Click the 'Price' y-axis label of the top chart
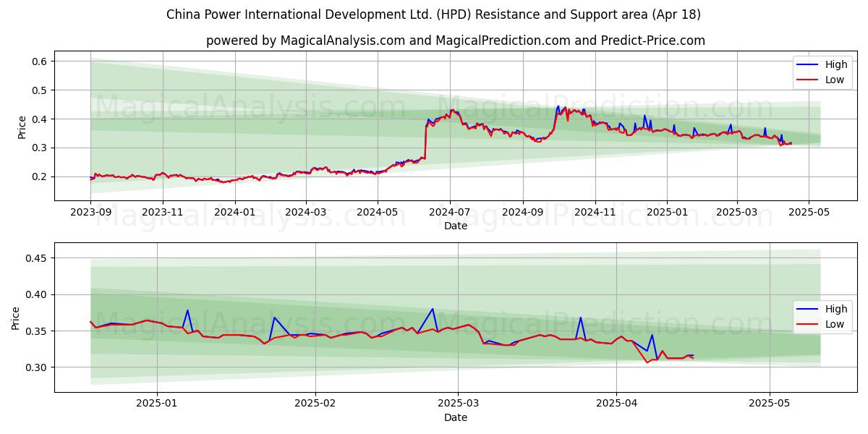 (22, 126)
